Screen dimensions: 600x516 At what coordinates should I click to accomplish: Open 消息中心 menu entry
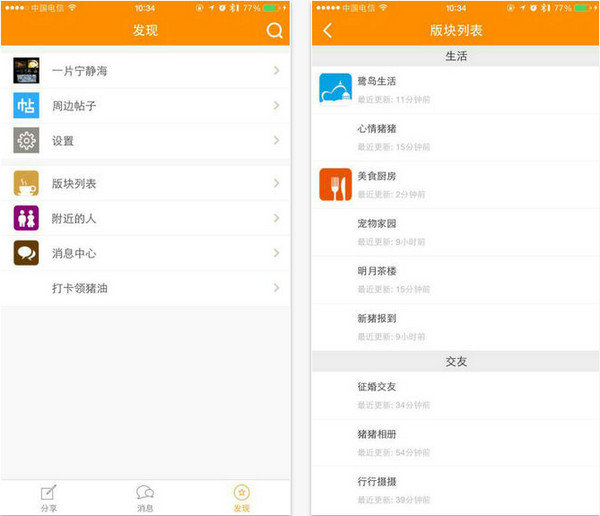point(145,253)
